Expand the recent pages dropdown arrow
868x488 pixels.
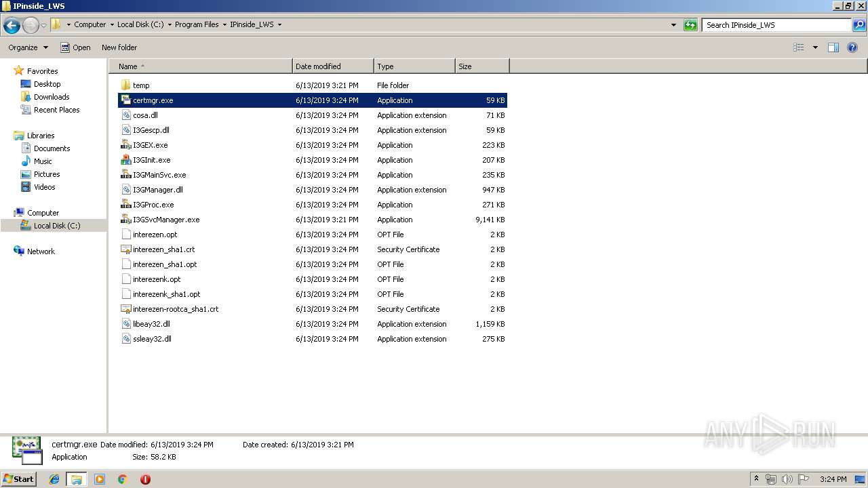pos(44,26)
